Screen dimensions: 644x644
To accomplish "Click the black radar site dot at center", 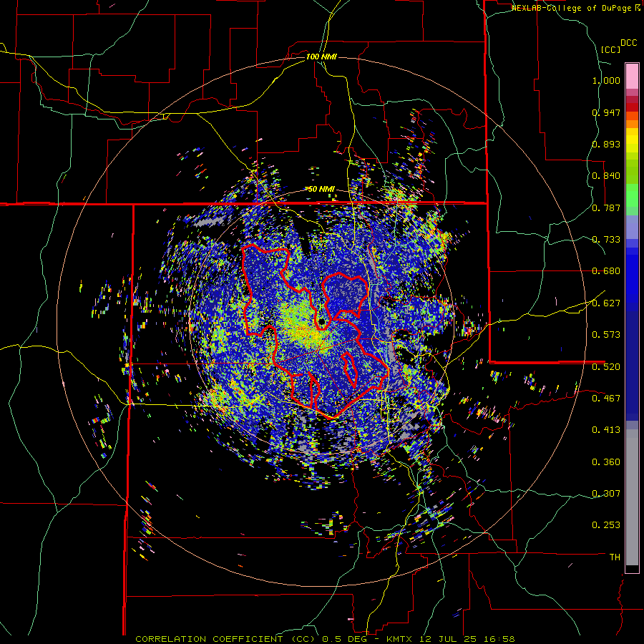I will pos(321,321).
